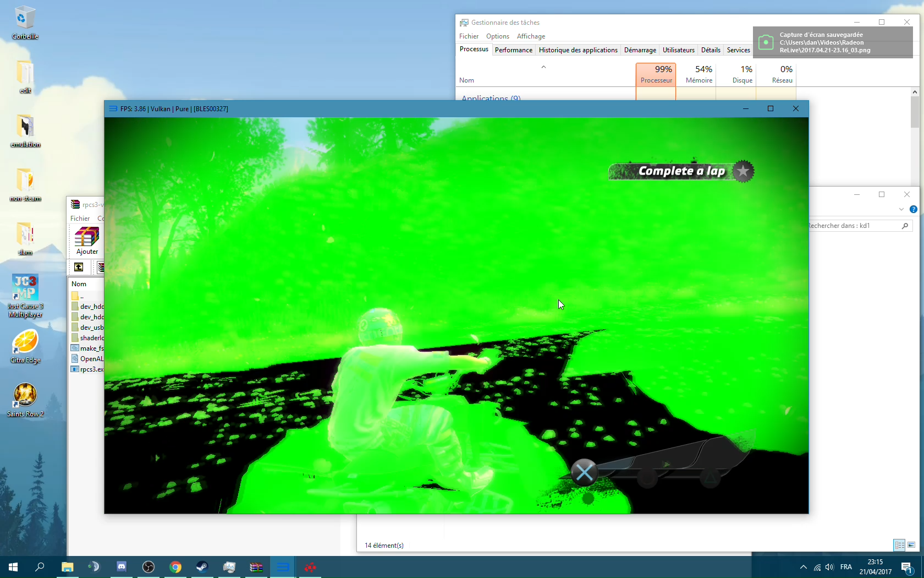Collapse the Task Manager column sort arrow
Viewport: 924px width, 578px height.
point(543,67)
